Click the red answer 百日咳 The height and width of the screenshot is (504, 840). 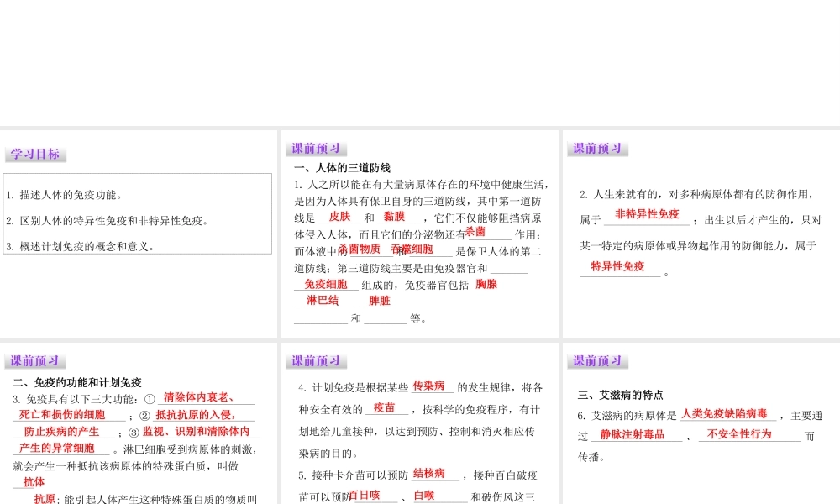(x=364, y=496)
